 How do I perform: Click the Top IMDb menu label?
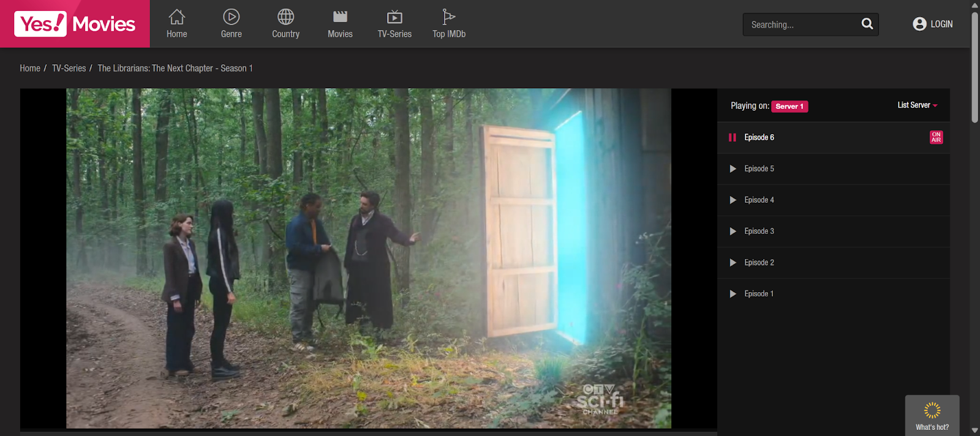tap(449, 34)
